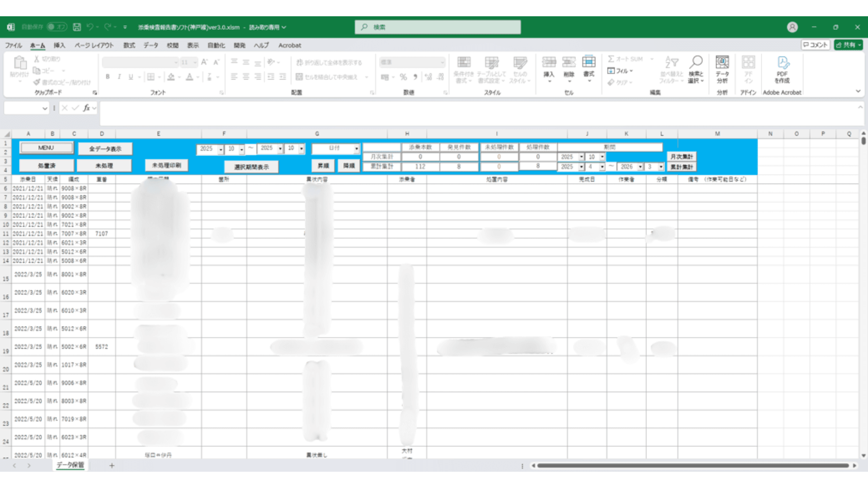868x488 pixels.
Task: Click the Undo arrow icon
Action: click(x=90, y=27)
